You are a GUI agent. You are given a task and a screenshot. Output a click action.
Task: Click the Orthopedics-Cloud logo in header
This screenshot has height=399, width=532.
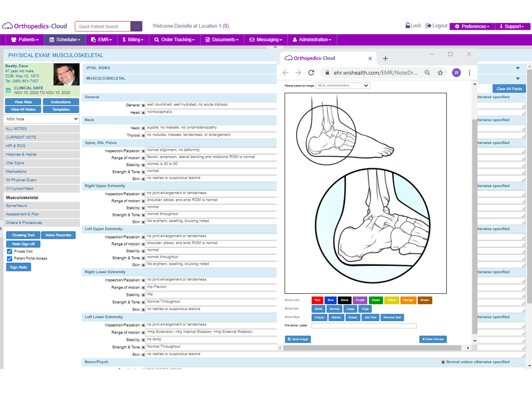click(35, 26)
